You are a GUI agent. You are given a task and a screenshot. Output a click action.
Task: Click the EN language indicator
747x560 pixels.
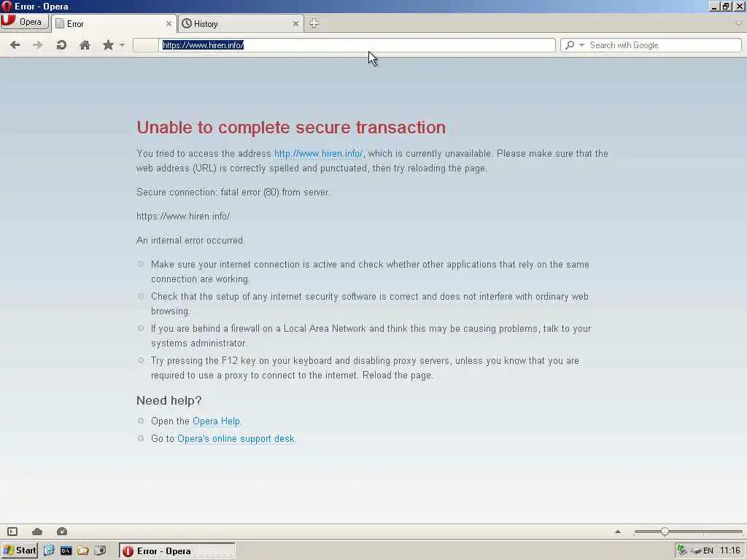coord(708,551)
